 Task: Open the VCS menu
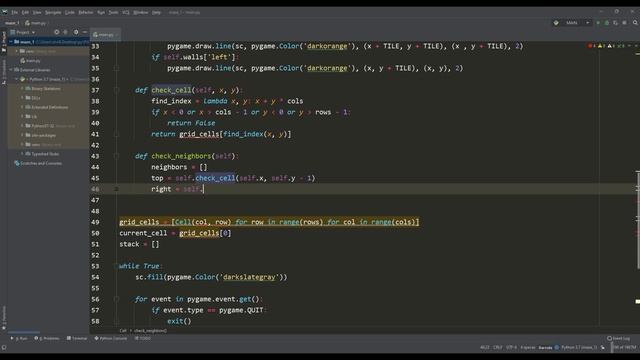point(126,12)
